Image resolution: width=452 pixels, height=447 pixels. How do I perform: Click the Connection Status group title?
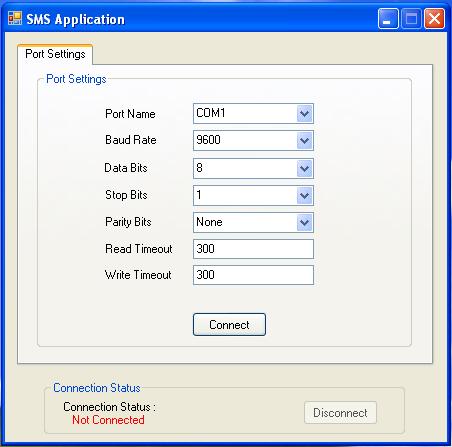[97, 388]
